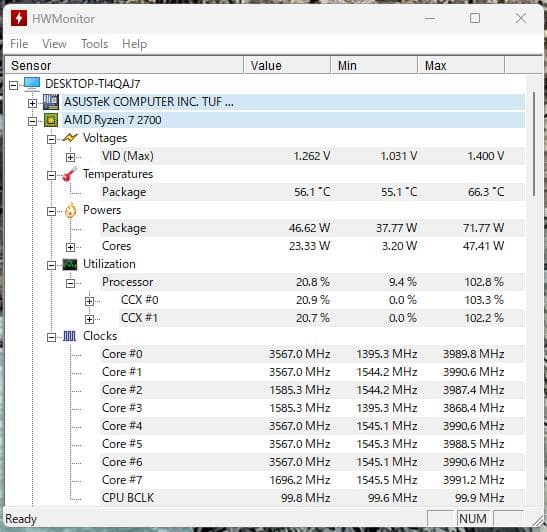Select the Core #6 clock row
This screenshot has height=532, width=547.
pos(312,462)
